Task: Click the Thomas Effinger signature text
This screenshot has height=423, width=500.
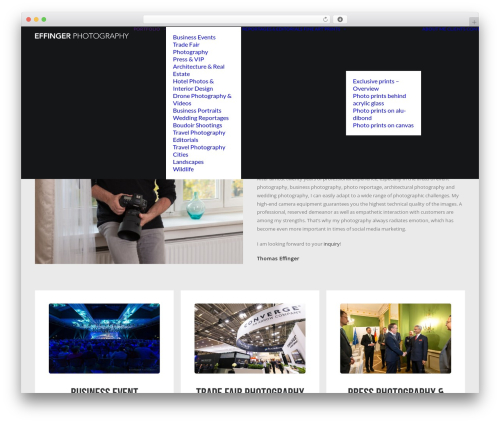Action: coord(278,258)
